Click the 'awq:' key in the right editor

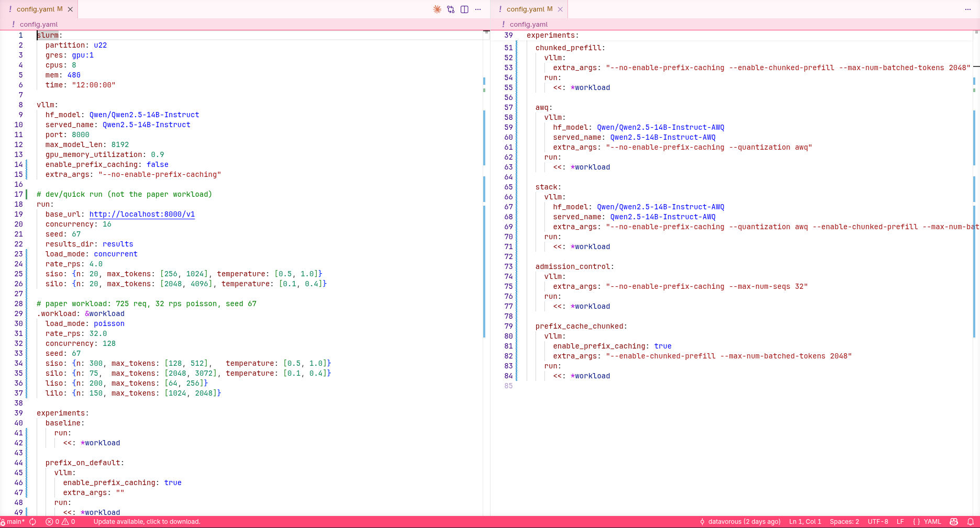point(544,107)
